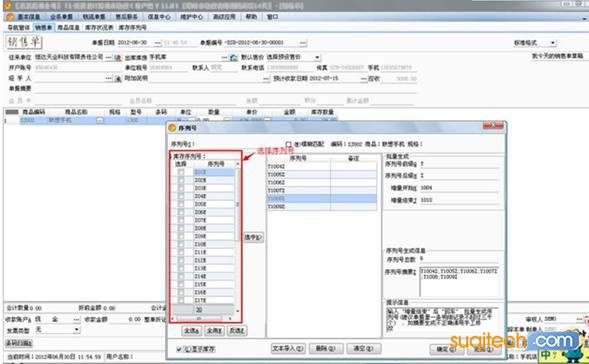Click the 序列号前缀 input field
The height and width of the screenshot is (364, 589).
click(460, 164)
